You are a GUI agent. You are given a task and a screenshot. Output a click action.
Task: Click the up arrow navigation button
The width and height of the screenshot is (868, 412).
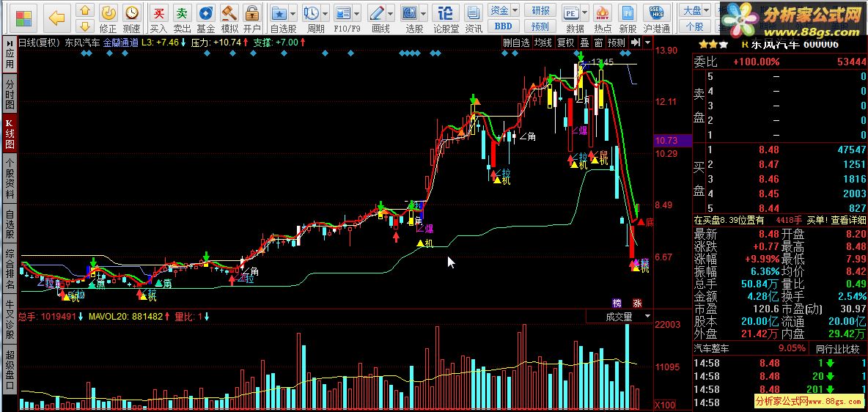tap(85, 10)
